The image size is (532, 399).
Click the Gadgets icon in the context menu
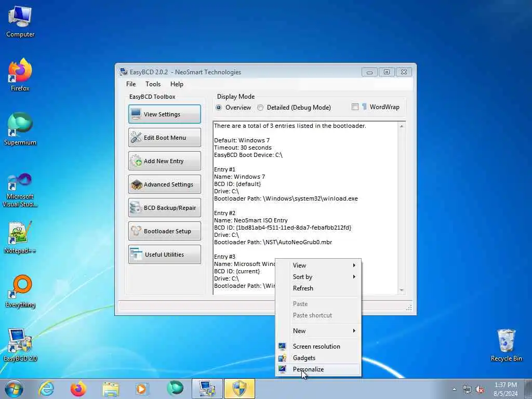pyautogui.click(x=282, y=358)
